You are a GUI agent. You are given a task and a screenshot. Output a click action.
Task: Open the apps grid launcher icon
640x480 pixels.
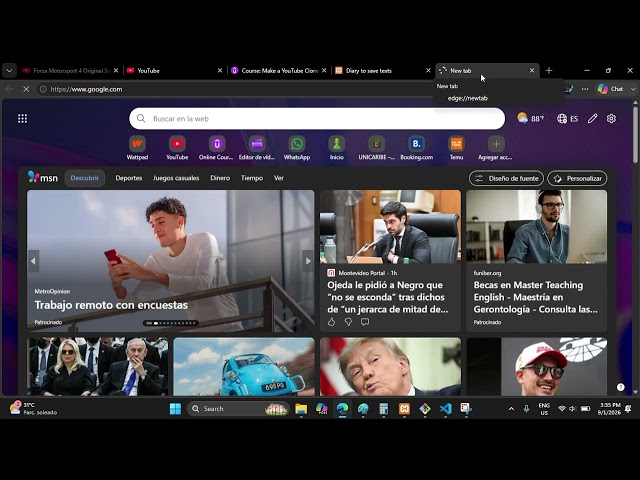click(x=22, y=118)
